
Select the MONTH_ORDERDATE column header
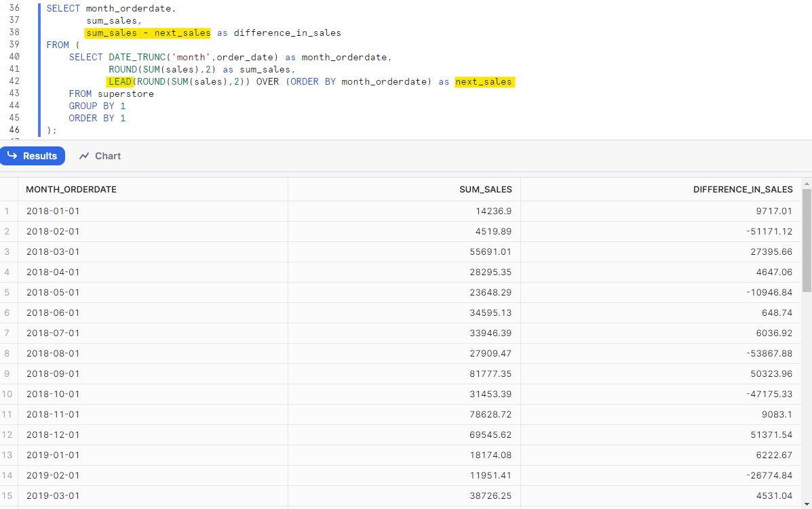click(71, 189)
